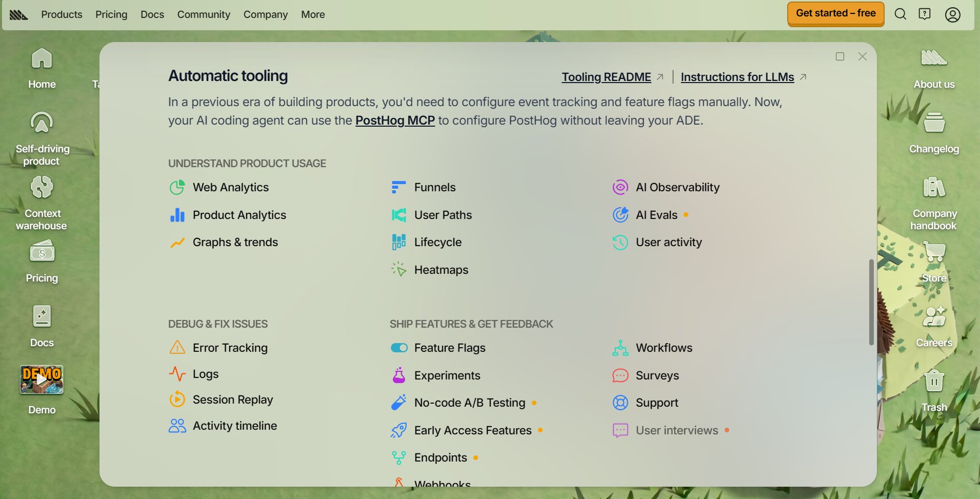Open the Docs desktop icon
This screenshot has width=980, height=499.
42,326
